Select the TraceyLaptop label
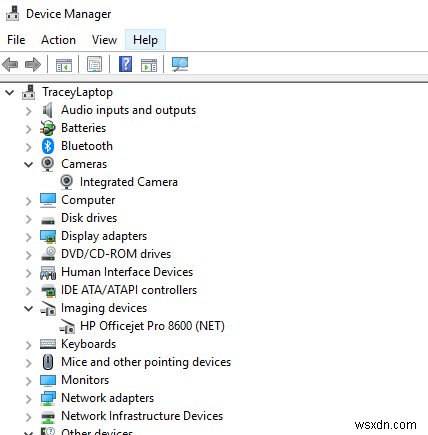This screenshot has width=428, height=435. coord(77,92)
